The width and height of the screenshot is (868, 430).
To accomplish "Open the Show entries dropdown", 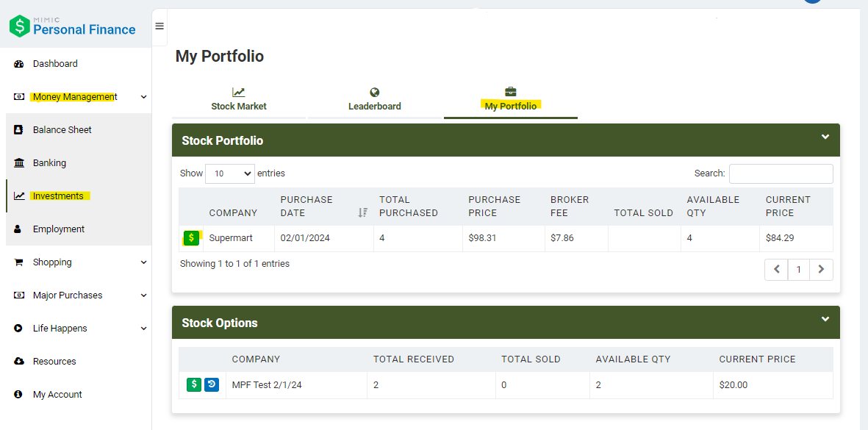I will coord(230,173).
